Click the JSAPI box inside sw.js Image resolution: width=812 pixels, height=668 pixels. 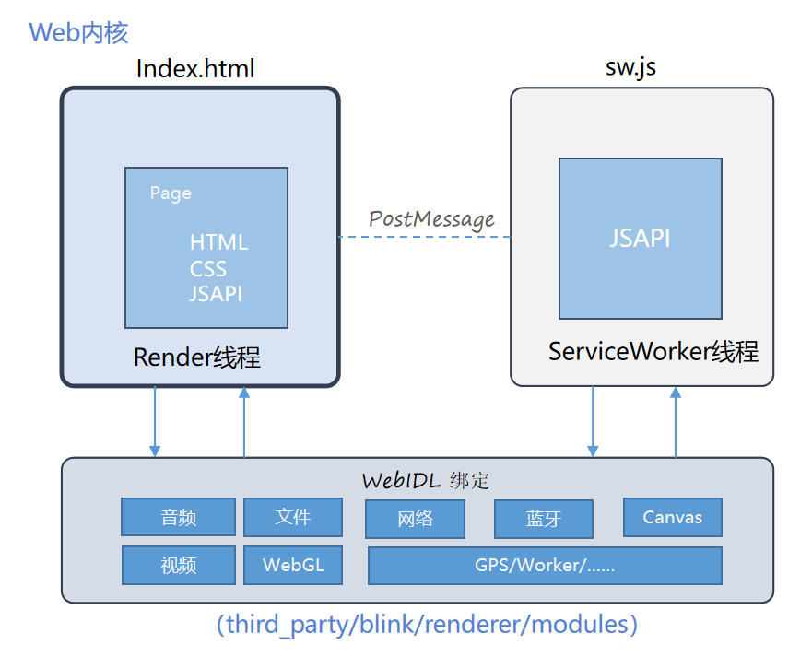(x=640, y=239)
